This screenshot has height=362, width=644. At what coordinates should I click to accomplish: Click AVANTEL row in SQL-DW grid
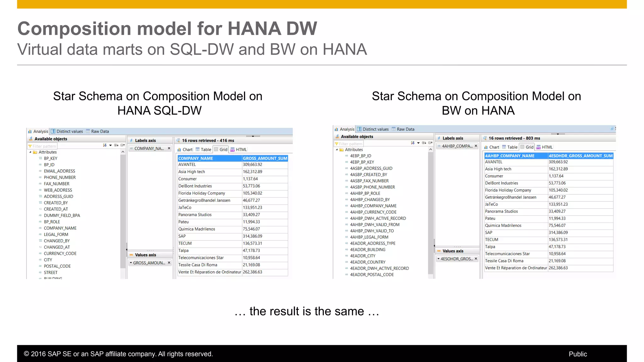[x=233, y=165]
